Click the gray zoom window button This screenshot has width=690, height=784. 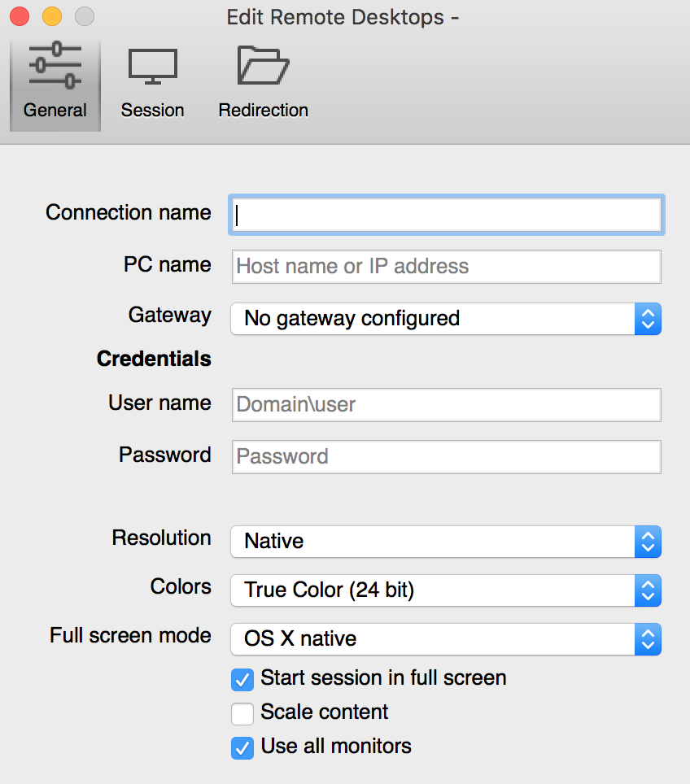pyautogui.click(x=85, y=16)
